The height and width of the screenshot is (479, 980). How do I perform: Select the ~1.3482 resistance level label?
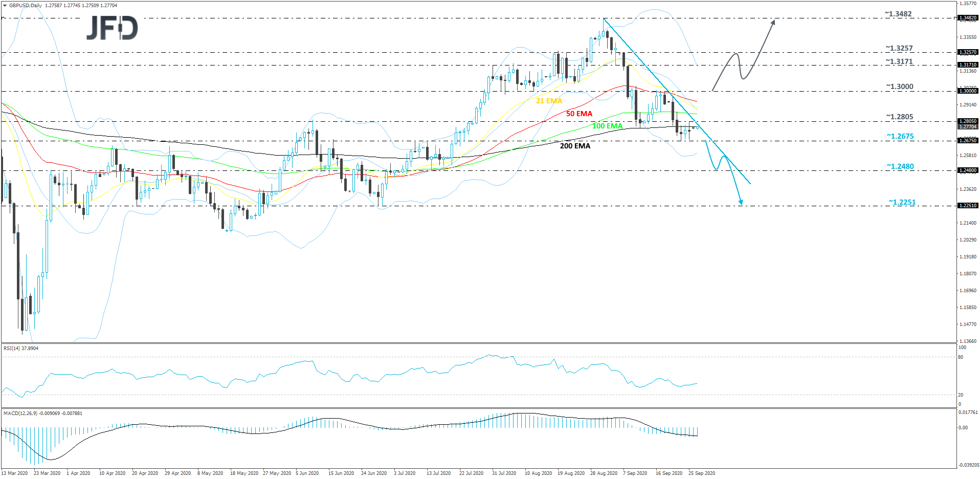point(898,14)
